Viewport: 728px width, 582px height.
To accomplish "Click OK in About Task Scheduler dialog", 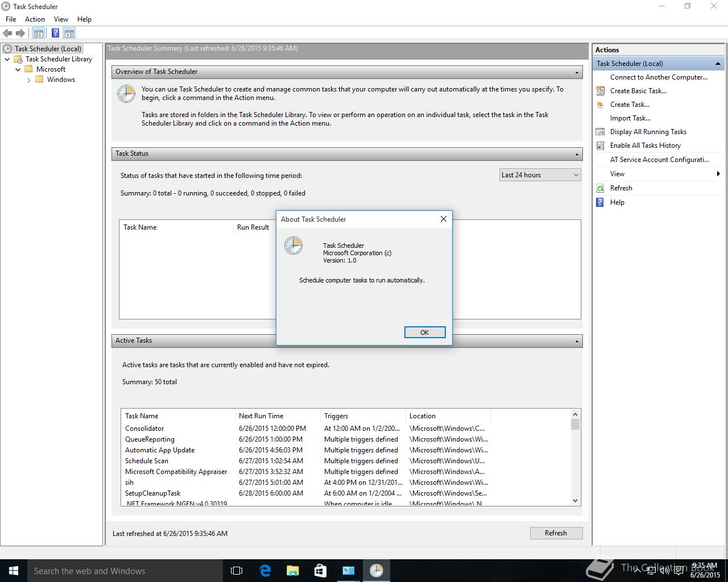I will coord(425,332).
